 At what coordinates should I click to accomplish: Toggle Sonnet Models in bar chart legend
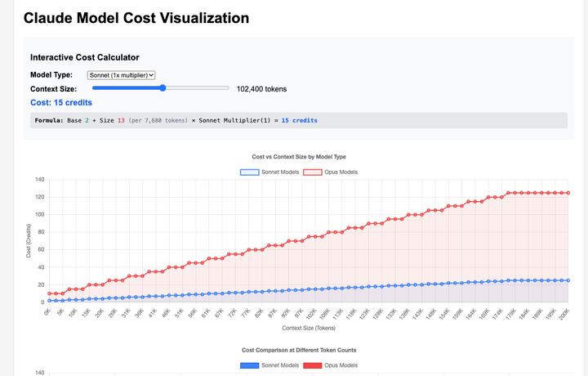click(x=269, y=365)
